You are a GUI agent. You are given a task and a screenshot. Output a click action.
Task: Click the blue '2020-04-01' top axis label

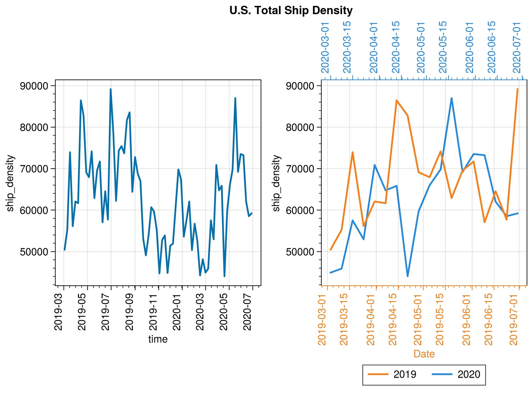[374, 47]
